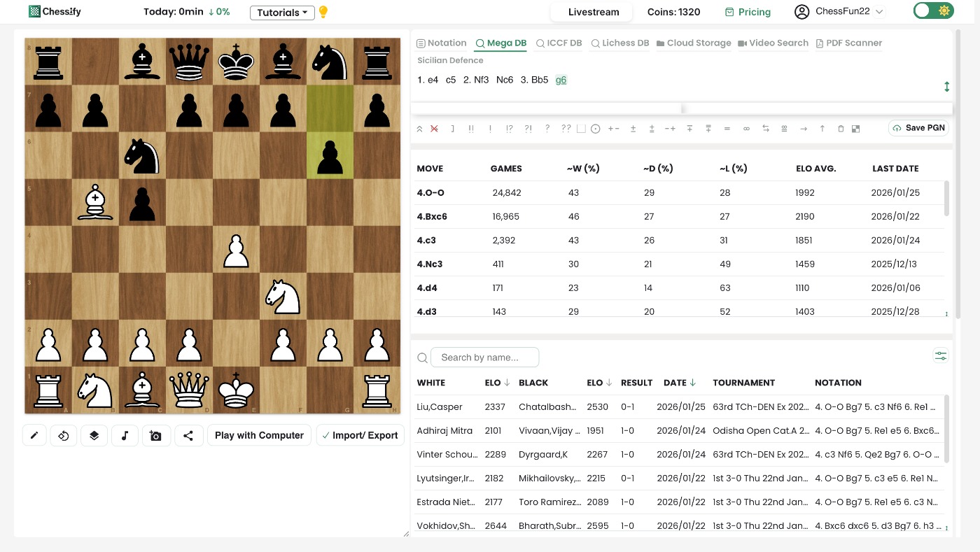Click the red X delete-move icon
This screenshot has width=980, height=552.
click(x=435, y=129)
